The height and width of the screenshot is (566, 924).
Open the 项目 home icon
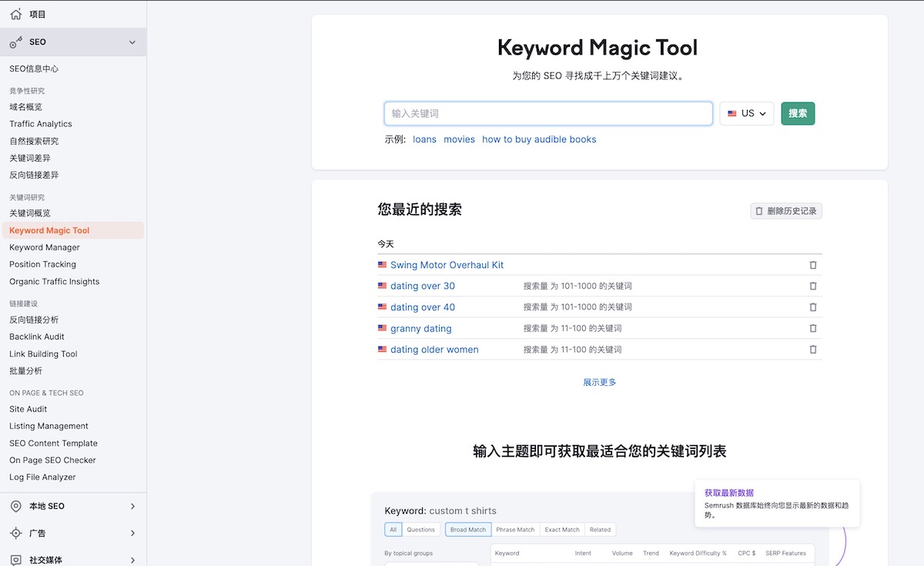(15, 14)
